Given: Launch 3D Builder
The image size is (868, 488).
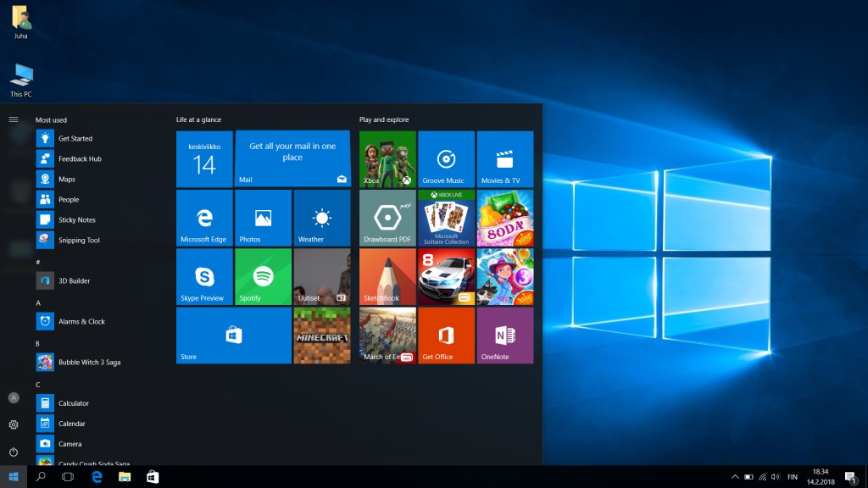Looking at the screenshot, I should pos(100,280).
